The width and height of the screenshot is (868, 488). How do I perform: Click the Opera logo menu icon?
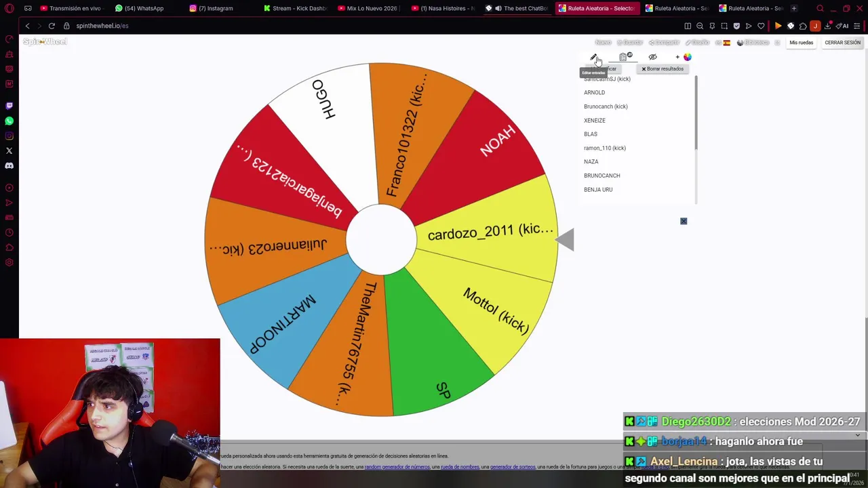9,9
